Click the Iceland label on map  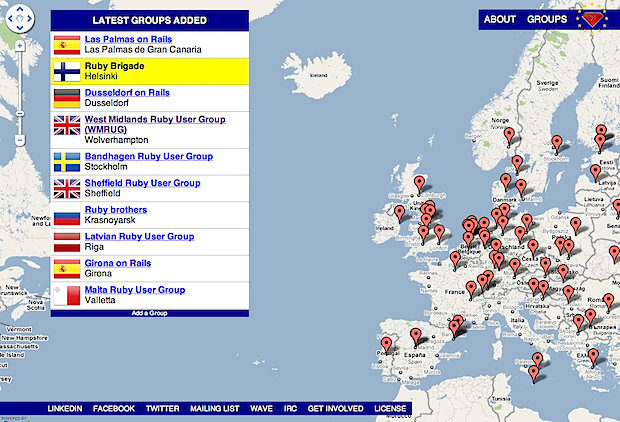[319, 75]
